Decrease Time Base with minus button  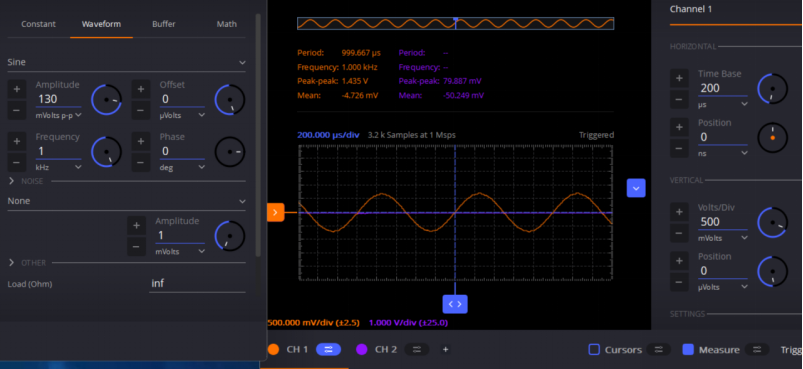pyautogui.click(x=679, y=99)
